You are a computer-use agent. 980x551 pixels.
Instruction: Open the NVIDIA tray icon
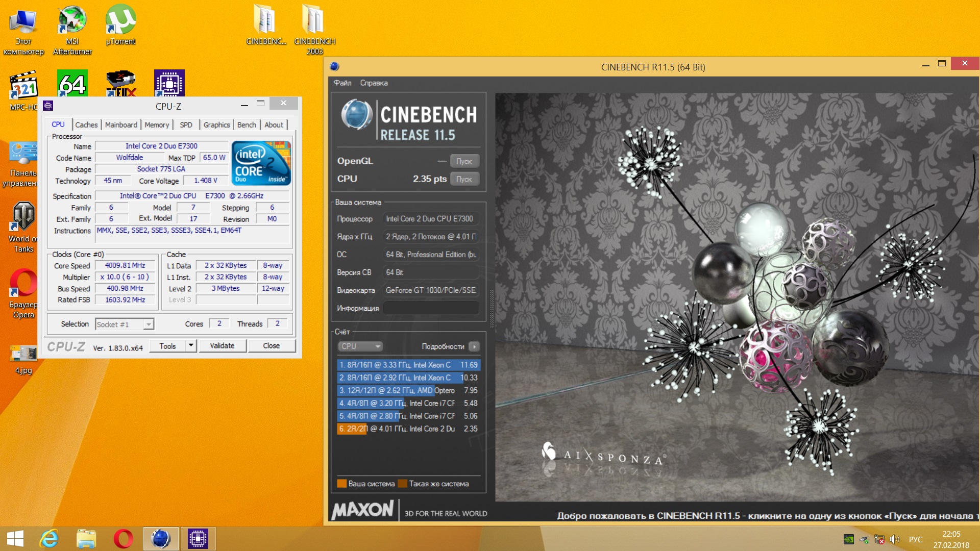click(848, 539)
